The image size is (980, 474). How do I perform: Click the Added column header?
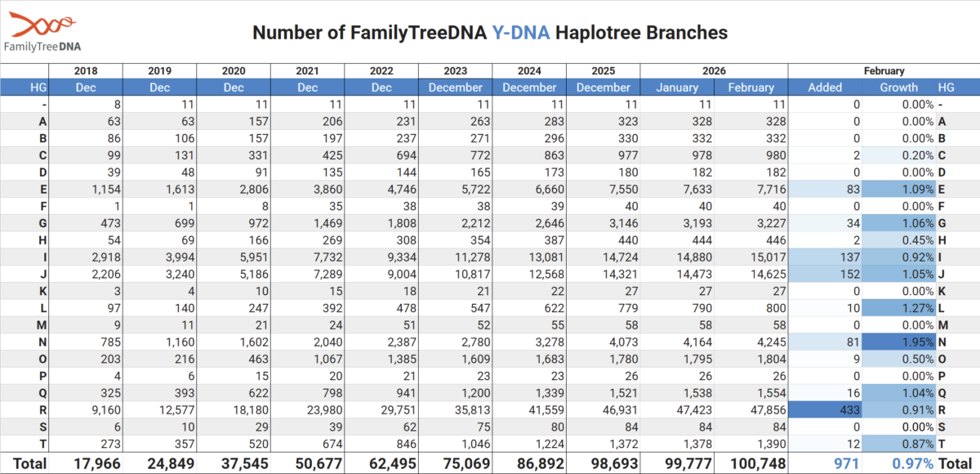[824, 87]
